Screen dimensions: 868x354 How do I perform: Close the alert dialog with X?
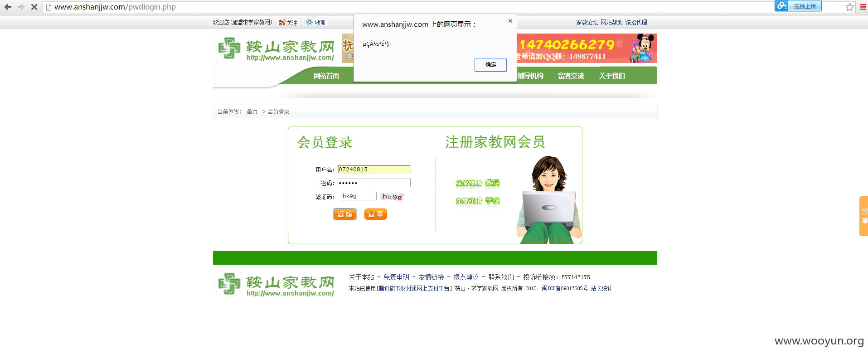(x=510, y=21)
